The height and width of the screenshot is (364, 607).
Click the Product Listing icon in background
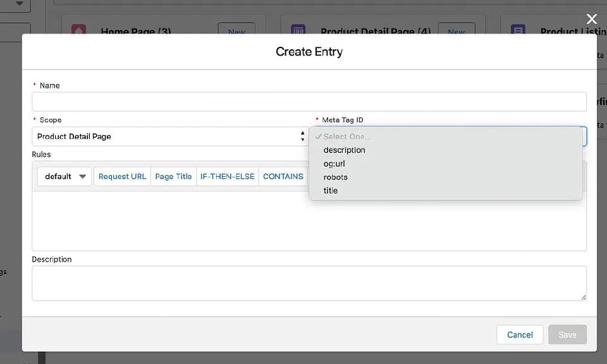coord(518,30)
